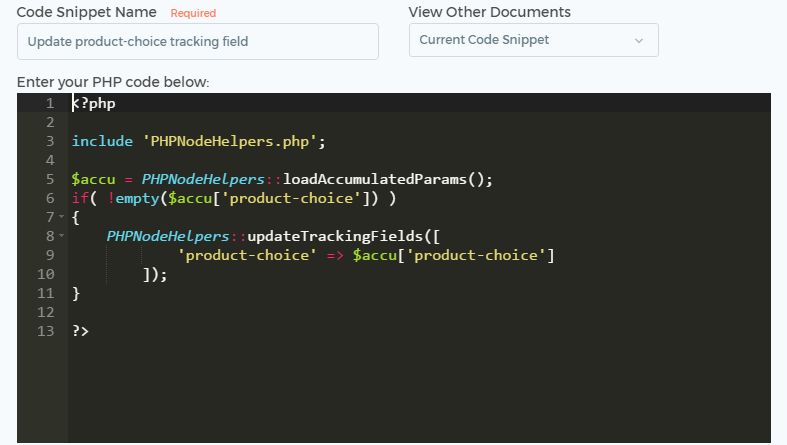Click the PHPNodeHelpers class name on line 5

point(203,179)
